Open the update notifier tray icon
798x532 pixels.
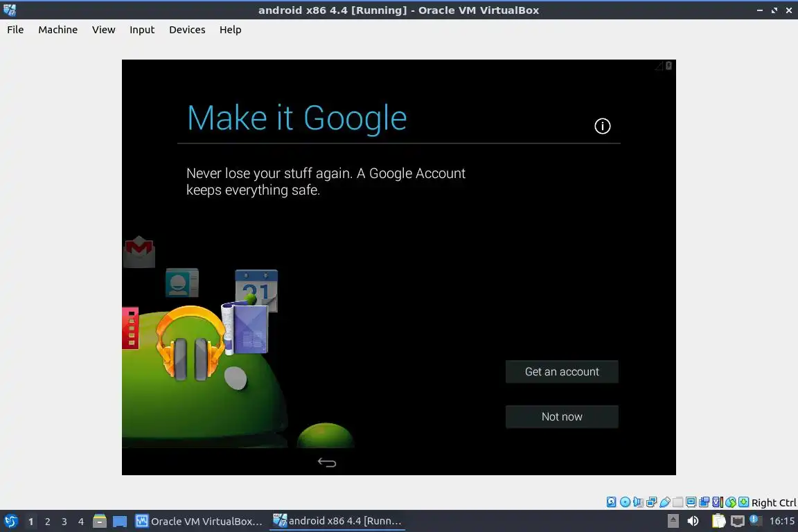(755, 520)
